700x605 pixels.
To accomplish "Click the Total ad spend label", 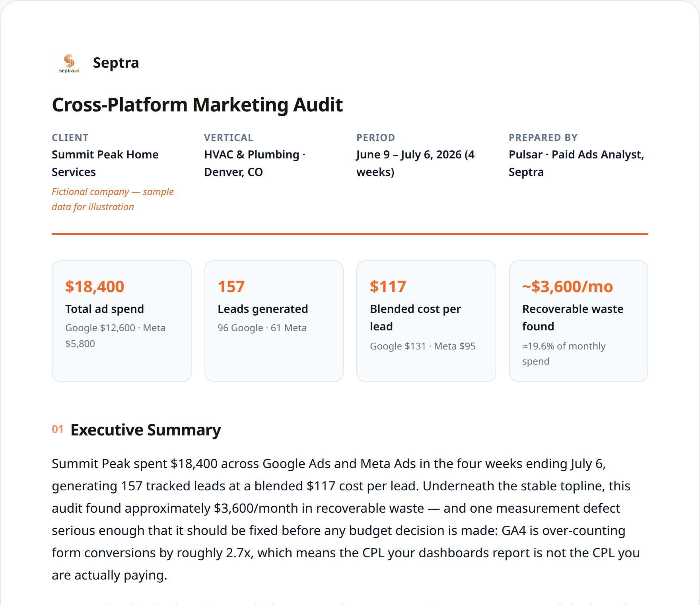I will pos(105,309).
